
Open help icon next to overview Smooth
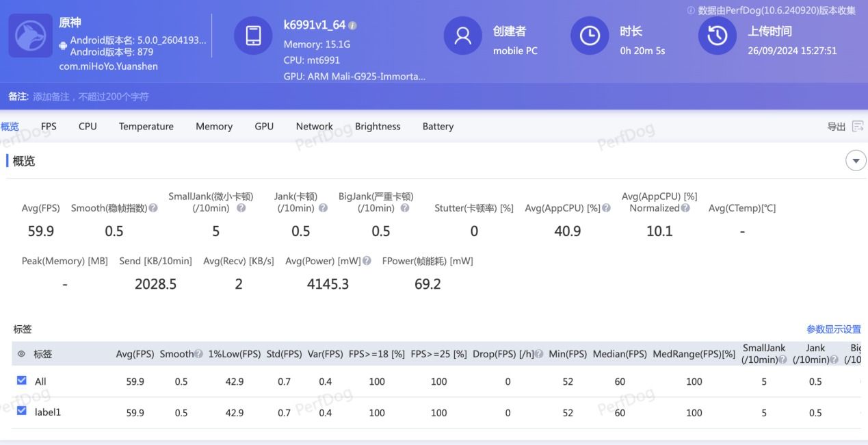click(x=153, y=207)
